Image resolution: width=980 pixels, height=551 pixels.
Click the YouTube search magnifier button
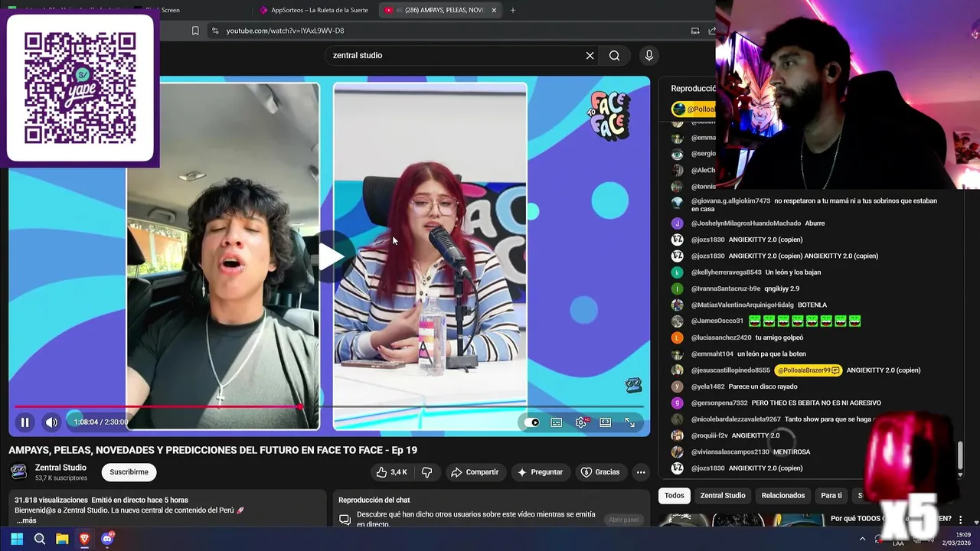[614, 55]
